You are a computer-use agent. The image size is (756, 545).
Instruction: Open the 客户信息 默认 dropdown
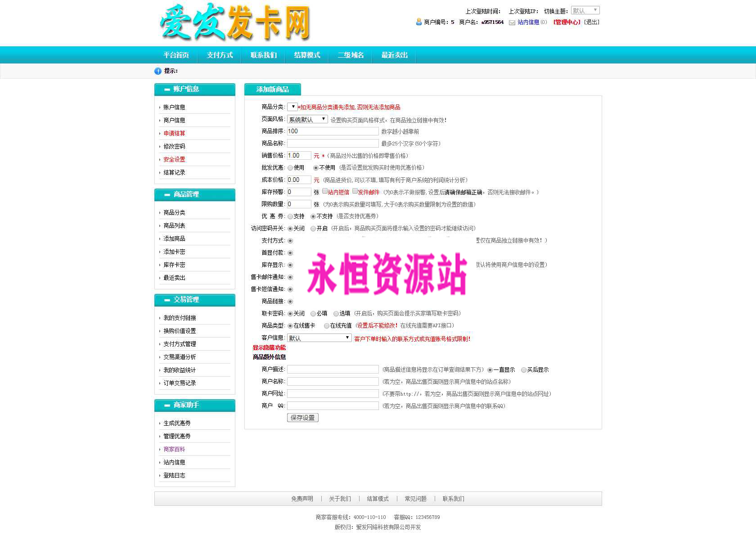pyautogui.click(x=319, y=338)
